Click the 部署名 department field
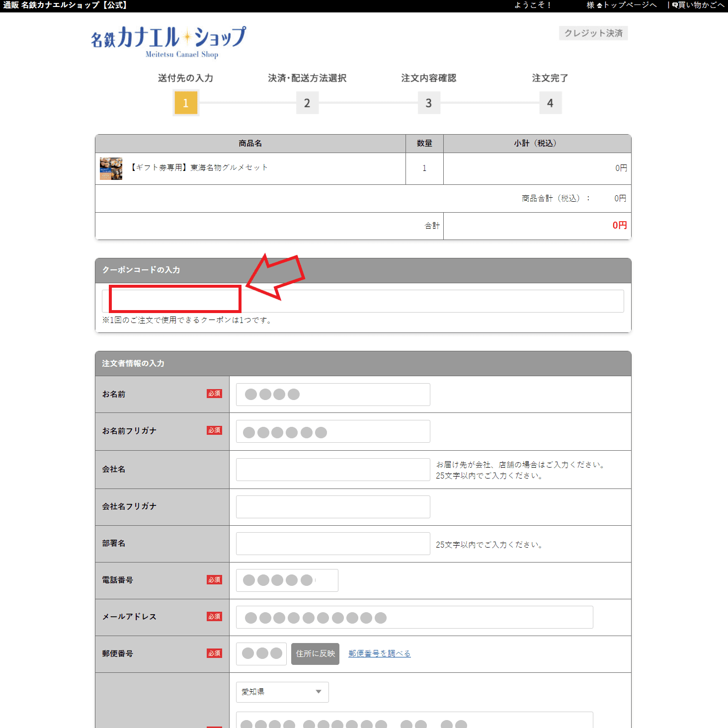The width and height of the screenshot is (728, 728). [333, 544]
